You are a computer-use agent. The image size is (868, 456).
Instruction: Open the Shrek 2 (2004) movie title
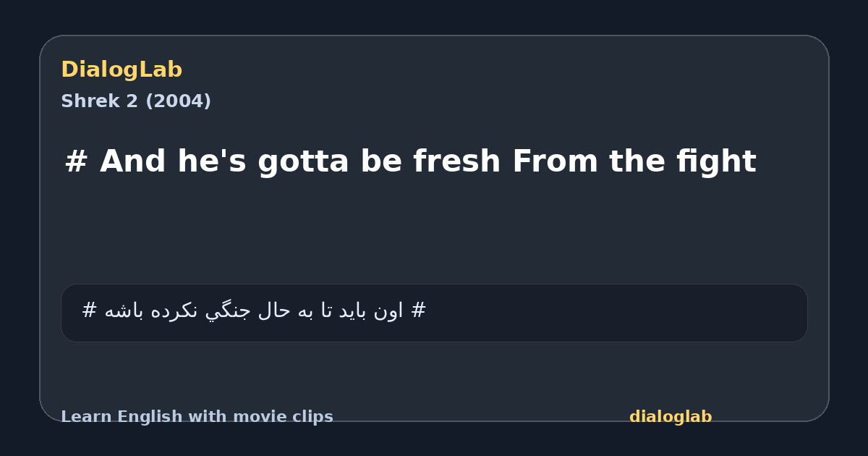click(136, 101)
